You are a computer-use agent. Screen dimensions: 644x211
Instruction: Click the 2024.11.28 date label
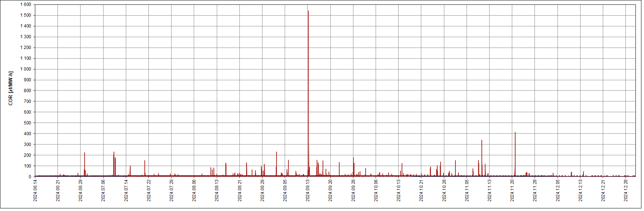click(x=535, y=191)
